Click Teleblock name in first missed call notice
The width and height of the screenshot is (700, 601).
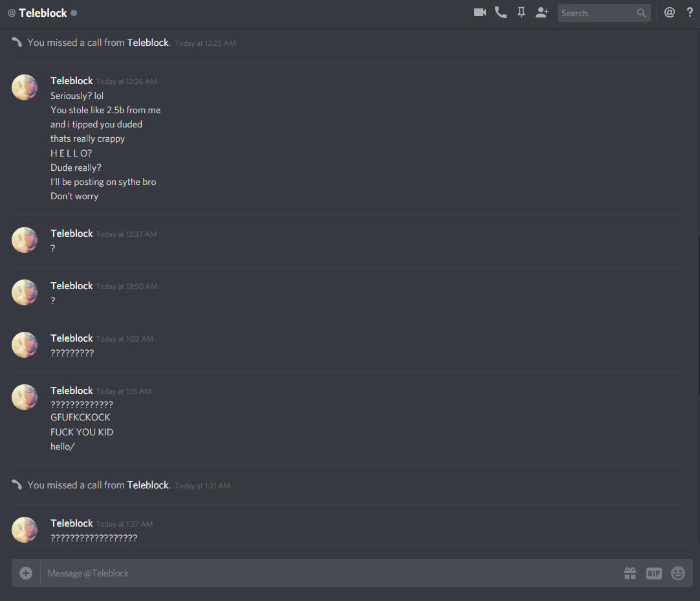pos(148,43)
